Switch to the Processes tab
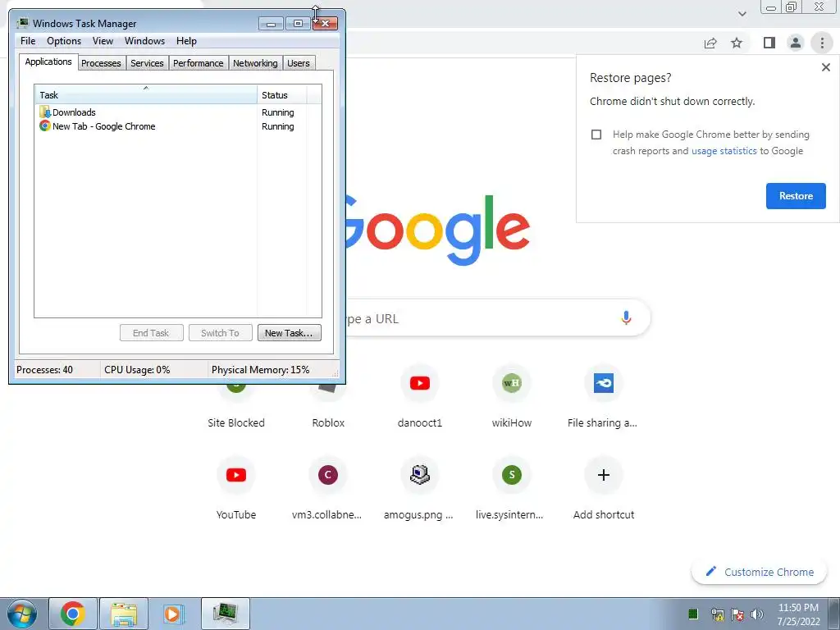The image size is (840, 630). tap(101, 63)
